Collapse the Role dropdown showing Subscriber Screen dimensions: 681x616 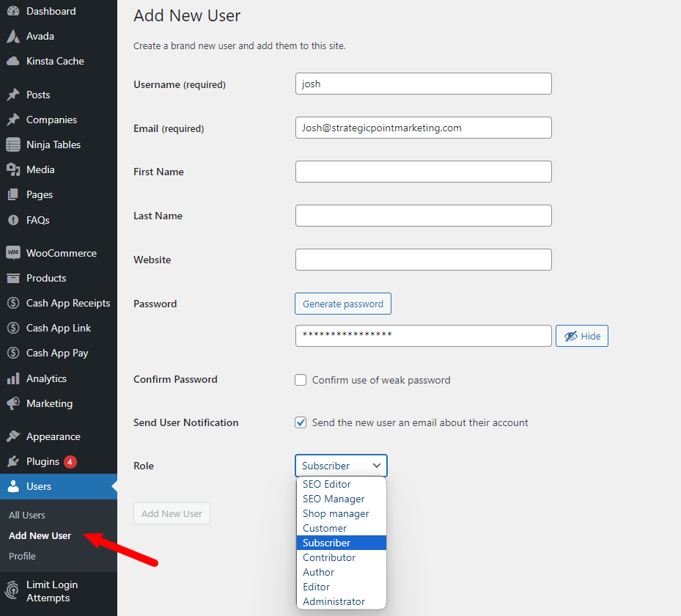[x=341, y=466]
